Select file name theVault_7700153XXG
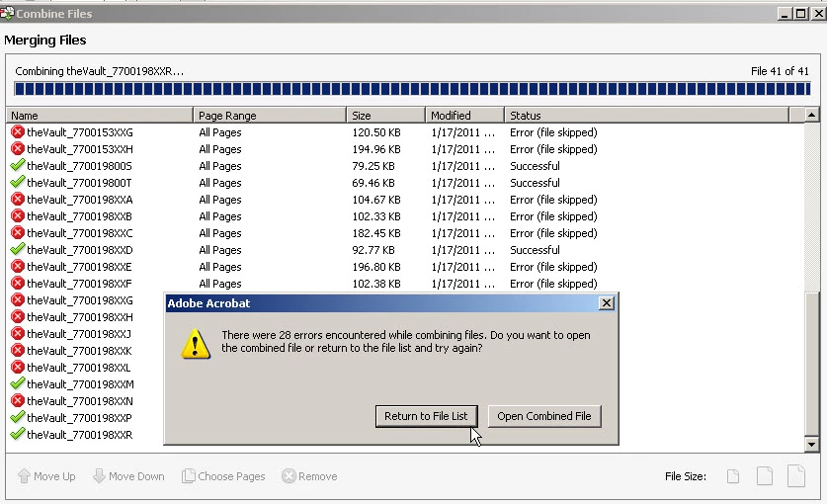827x504 pixels. pyautogui.click(x=80, y=132)
